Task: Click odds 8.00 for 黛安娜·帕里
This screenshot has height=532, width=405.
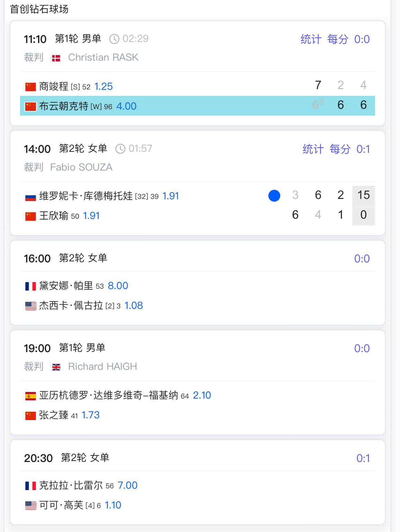Action: point(118,286)
